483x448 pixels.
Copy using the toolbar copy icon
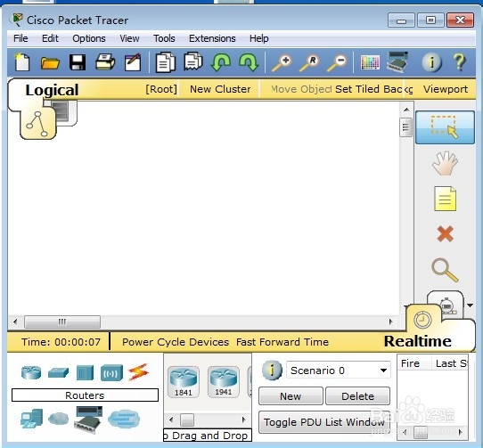[x=166, y=62]
